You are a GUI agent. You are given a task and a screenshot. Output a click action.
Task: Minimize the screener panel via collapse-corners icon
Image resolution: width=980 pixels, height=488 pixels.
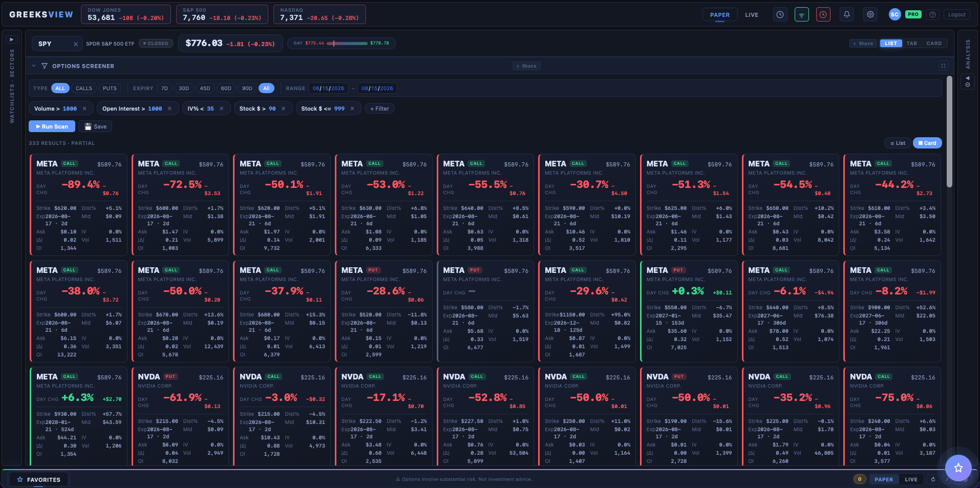pos(943,66)
